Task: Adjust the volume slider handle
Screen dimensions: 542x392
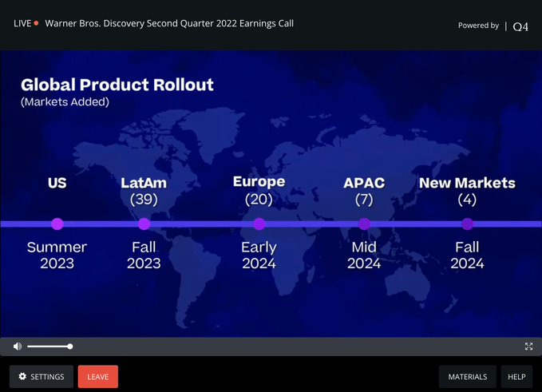Action: pos(69,346)
